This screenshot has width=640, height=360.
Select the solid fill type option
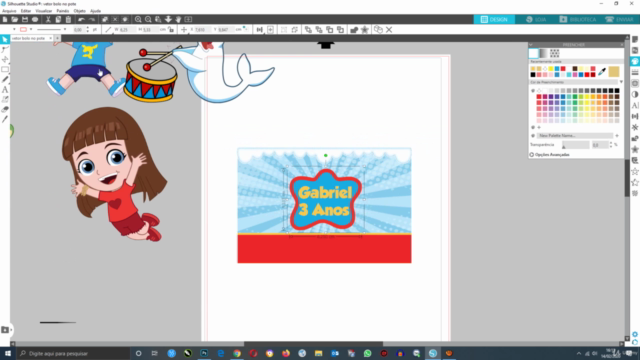533,53
